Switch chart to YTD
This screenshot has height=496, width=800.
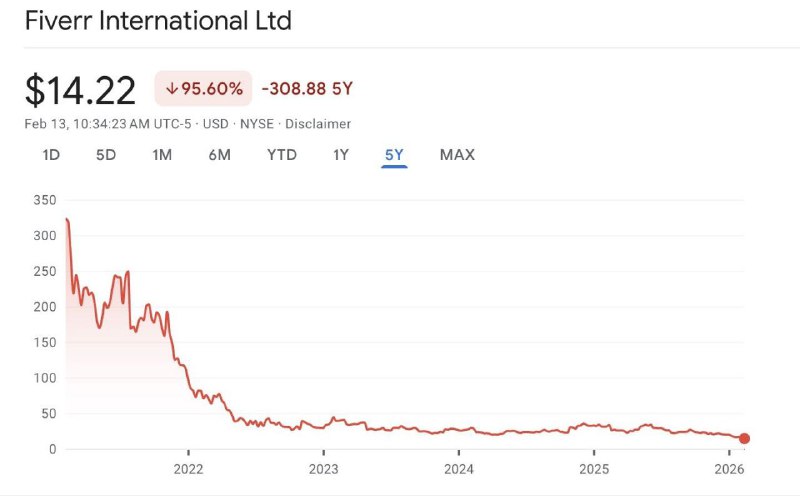(282, 154)
